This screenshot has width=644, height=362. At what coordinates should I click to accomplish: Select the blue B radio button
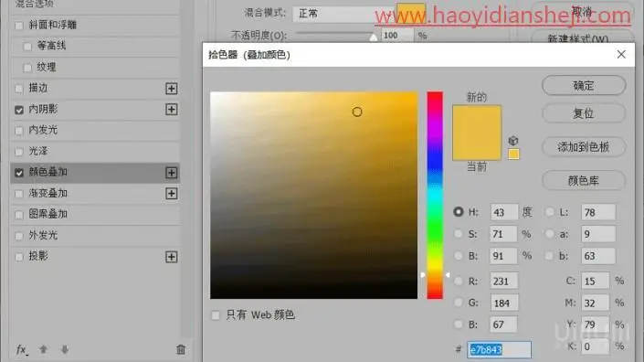459,325
